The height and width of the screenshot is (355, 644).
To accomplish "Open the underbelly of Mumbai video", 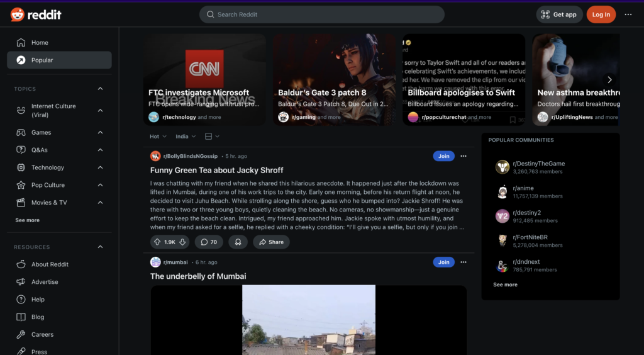I will (x=308, y=320).
